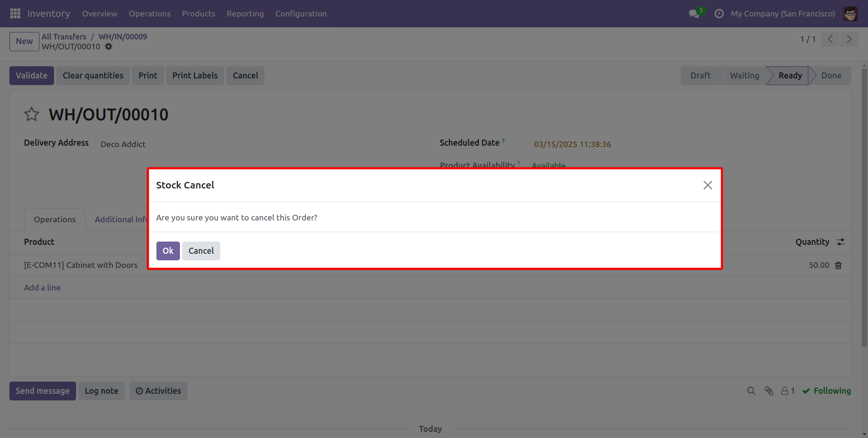Open the activities clock icon in navbar
Viewport: 868px width, 438px height.
click(719, 14)
